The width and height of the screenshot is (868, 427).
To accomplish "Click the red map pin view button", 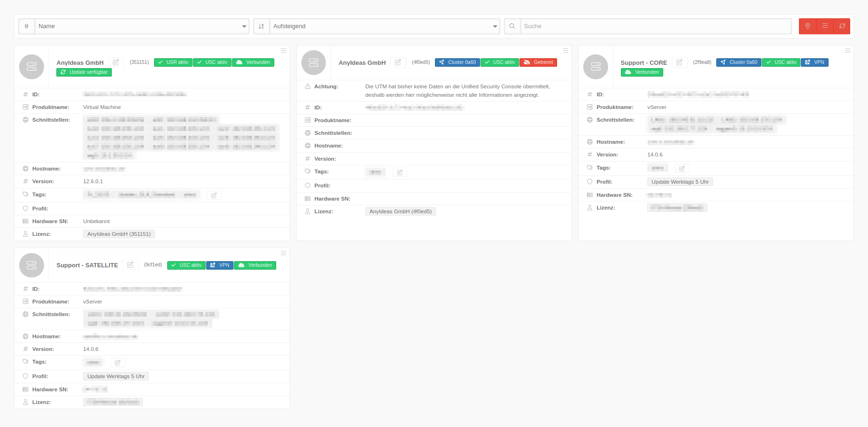I will coord(807,26).
